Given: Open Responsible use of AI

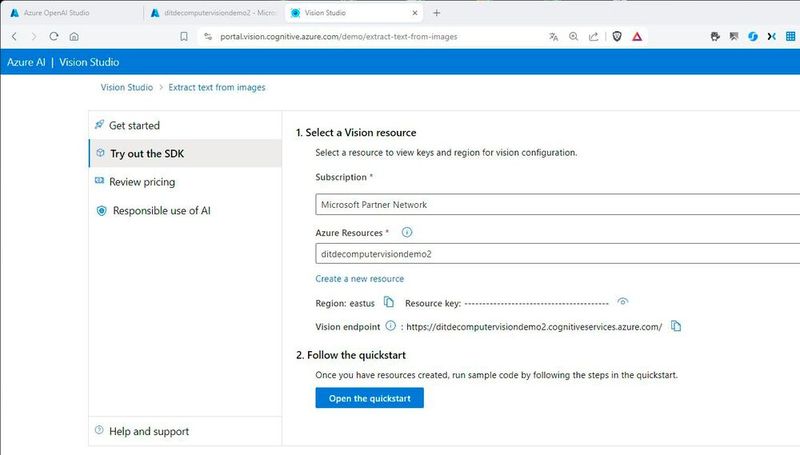Looking at the screenshot, I should click(x=185, y=211).
